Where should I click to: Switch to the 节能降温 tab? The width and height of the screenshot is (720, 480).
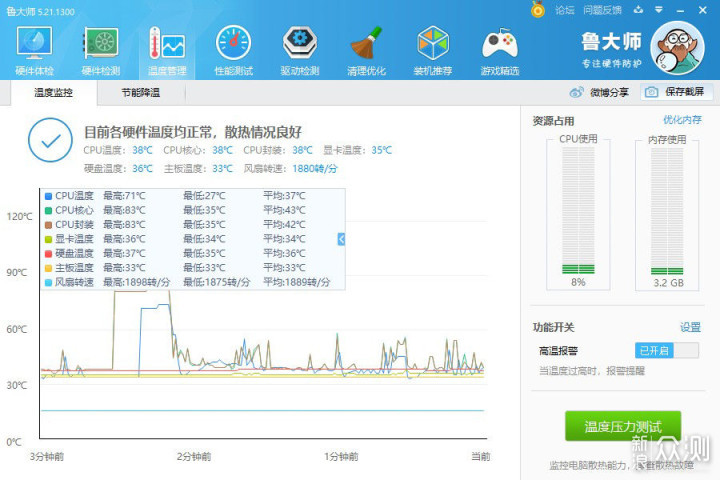[x=141, y=93]
